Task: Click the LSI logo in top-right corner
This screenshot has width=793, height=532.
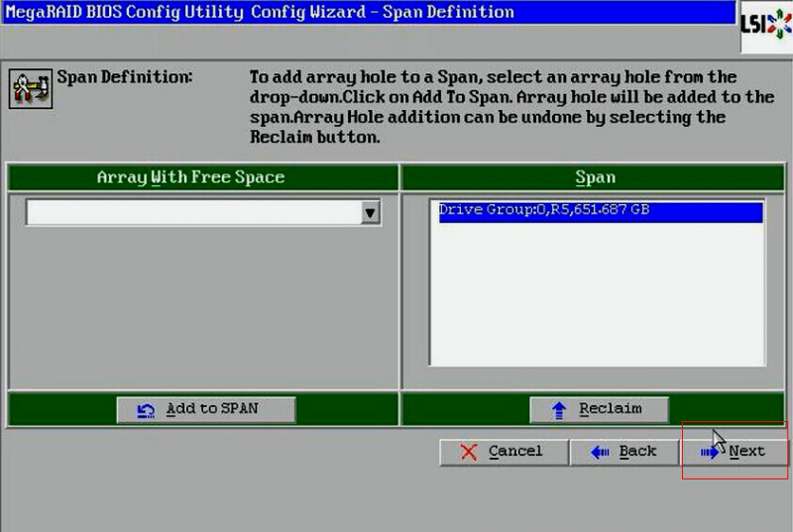Action: click(766, 22)
